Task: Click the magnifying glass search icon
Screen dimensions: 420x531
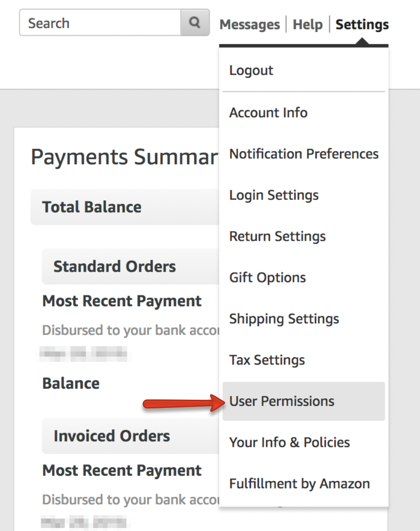Action: tap(195, 22)
